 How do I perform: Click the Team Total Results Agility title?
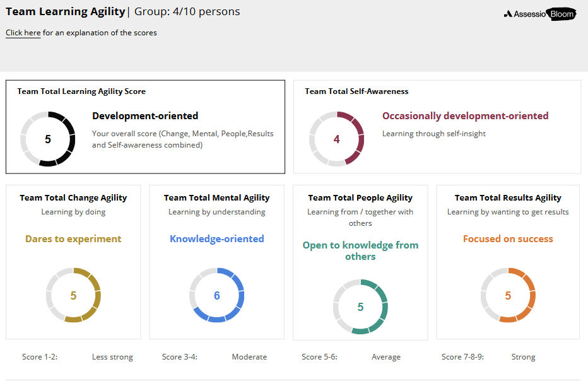coord(508,197)
